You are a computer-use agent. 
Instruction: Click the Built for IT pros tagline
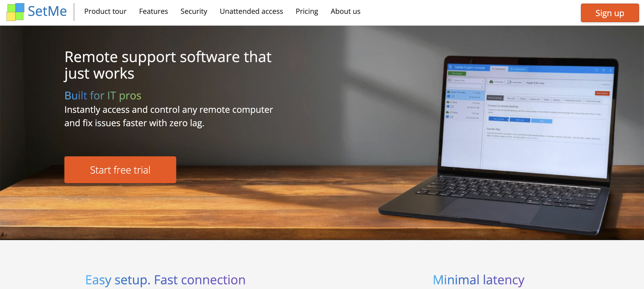pos(103,96)
